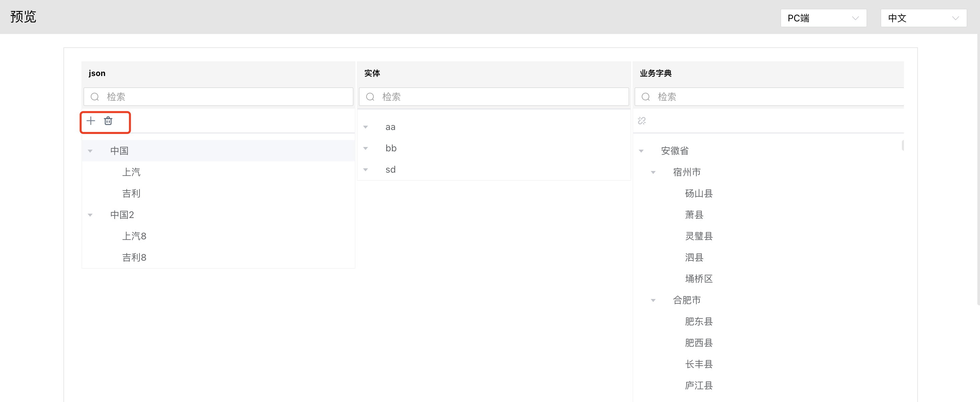Expand the bb entity node arrow
This screenshot has width=980, height=402.
point(365,148)
